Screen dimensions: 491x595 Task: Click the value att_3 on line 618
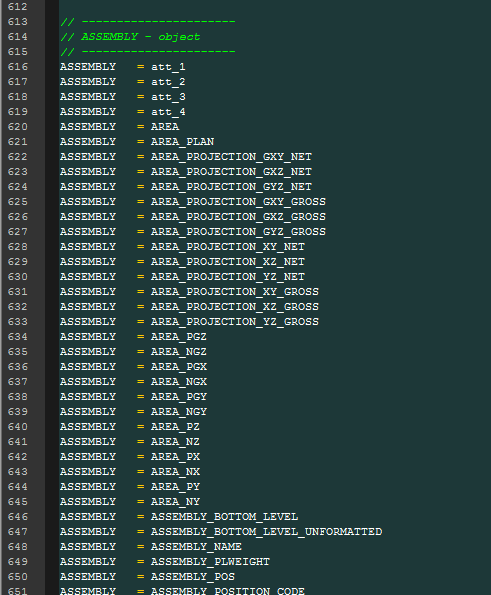pos(168,97)
